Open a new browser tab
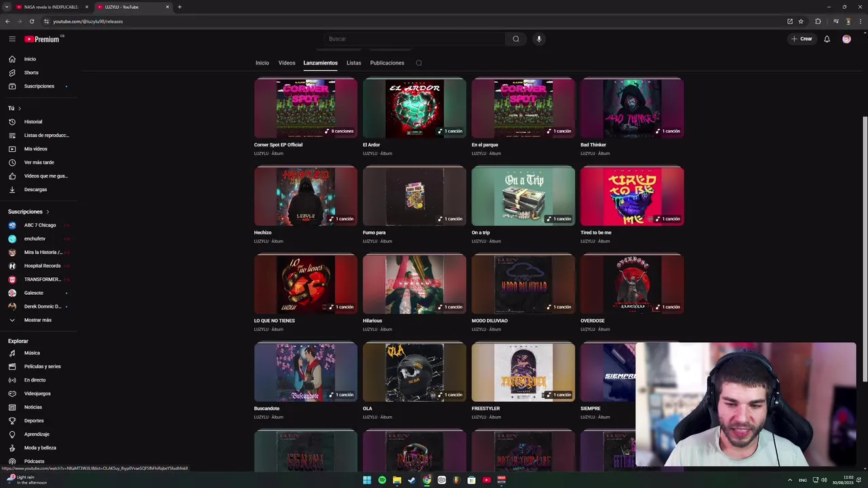 tap(180, 7)
